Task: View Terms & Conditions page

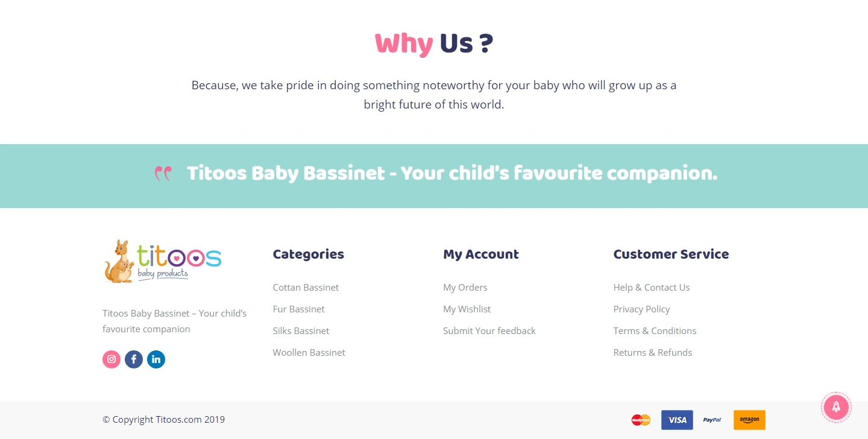Action: pyautogui.click(x=655, y=331)
